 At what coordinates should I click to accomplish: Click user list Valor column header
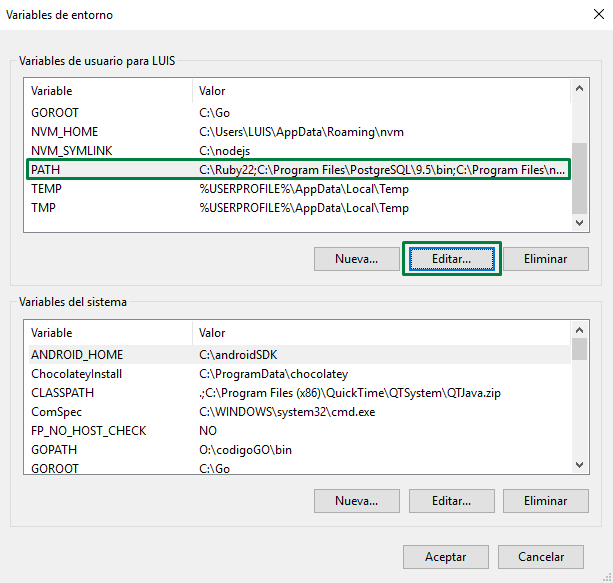pyautogui.click(x=382, y=91)
